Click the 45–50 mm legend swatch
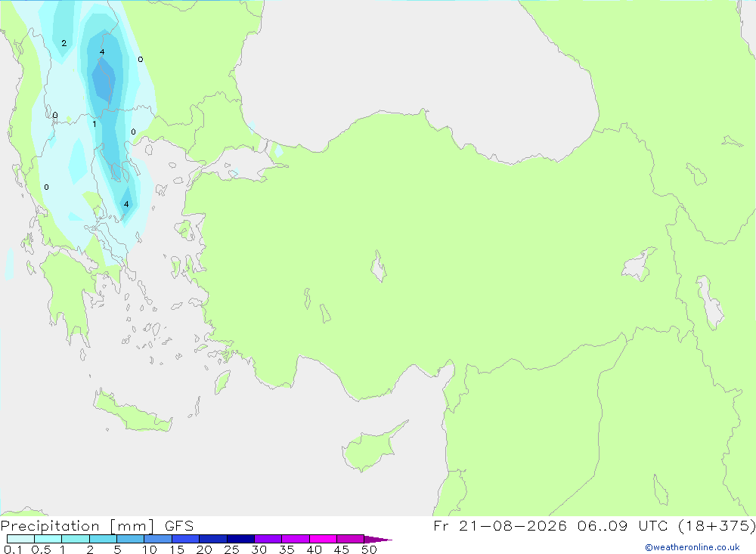The height and width of the screenshot is (554, 756). pos(351,539)
